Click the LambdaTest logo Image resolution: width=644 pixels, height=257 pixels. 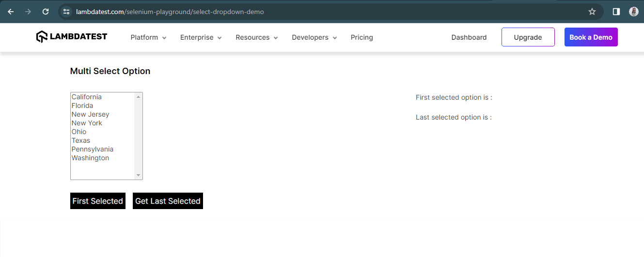pyautogui.click(x=72, y=37)
